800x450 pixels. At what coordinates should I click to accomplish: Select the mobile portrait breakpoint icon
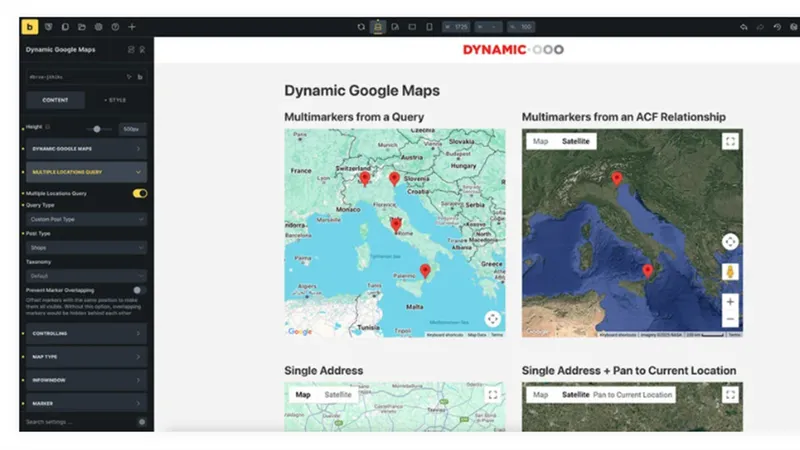(x=429, y=27)
